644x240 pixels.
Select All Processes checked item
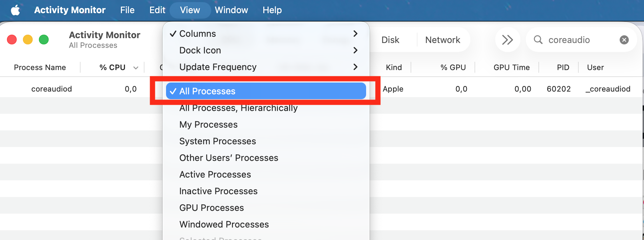266,91
